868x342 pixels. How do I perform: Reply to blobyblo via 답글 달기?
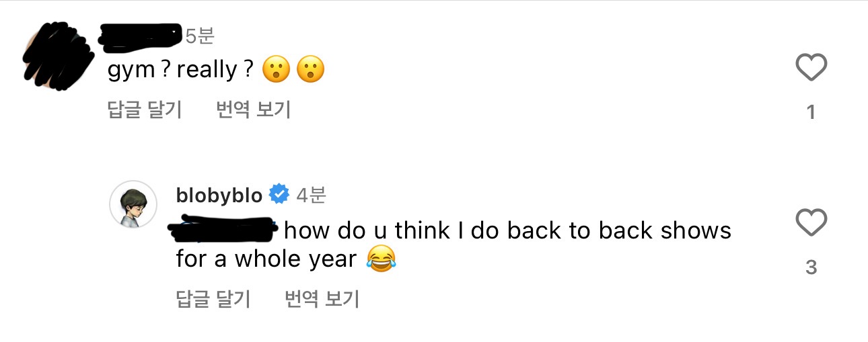(x=213, y=299)
